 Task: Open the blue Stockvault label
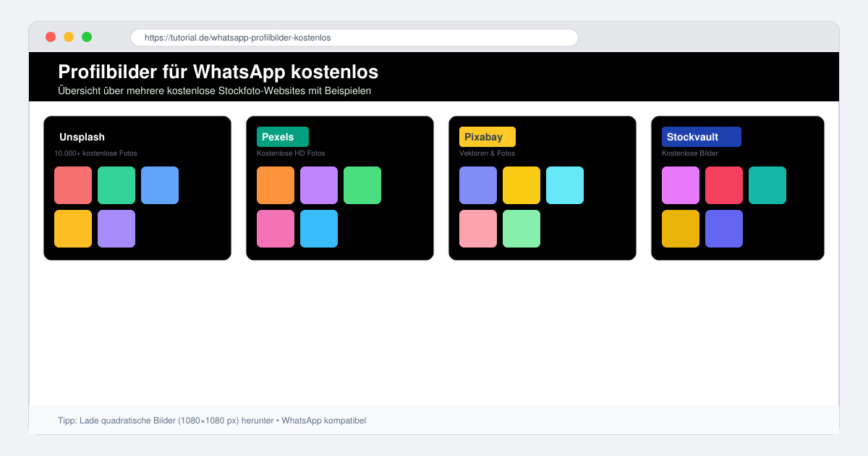pos(702,137)
